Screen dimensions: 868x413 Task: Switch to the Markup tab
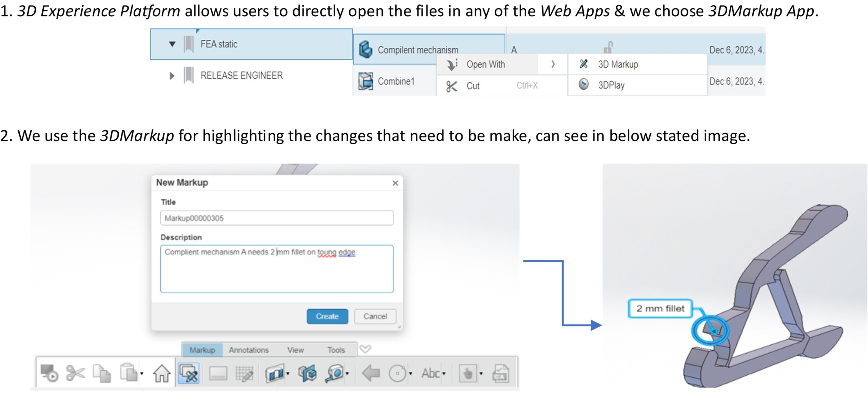point(202,350)
